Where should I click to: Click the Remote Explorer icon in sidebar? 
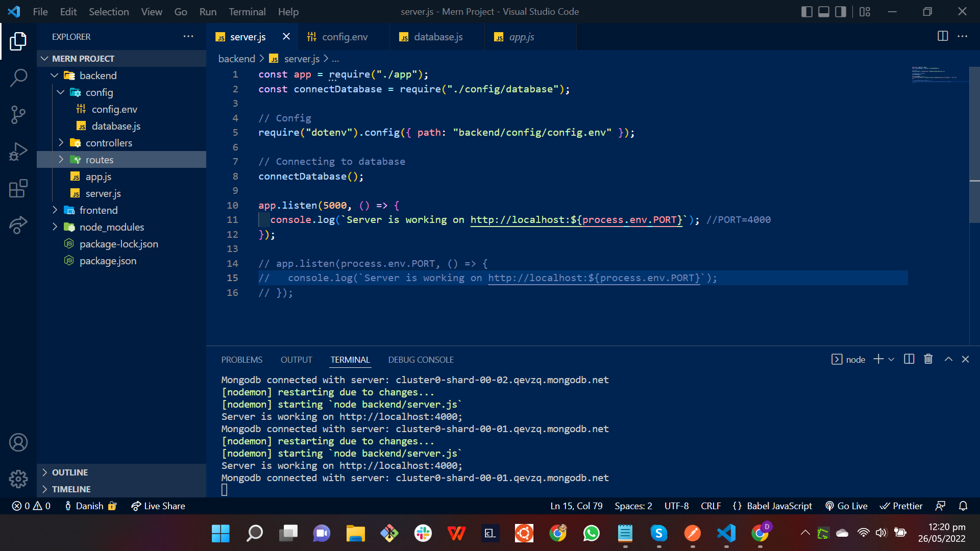[x=18, y=224]
